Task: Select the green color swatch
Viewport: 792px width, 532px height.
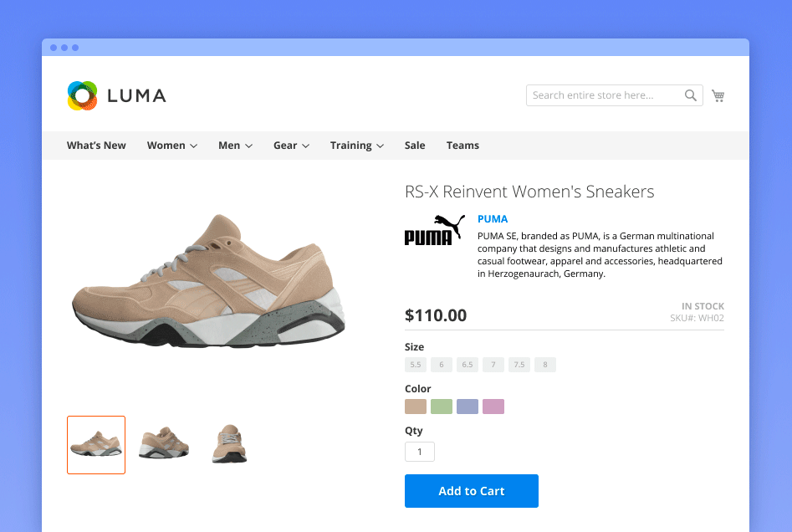Action: [441, 406]
